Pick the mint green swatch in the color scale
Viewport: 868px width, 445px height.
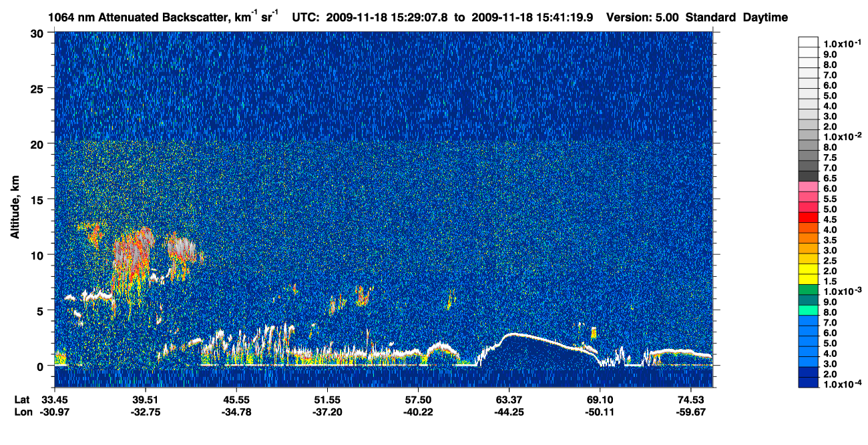point(809,310)
